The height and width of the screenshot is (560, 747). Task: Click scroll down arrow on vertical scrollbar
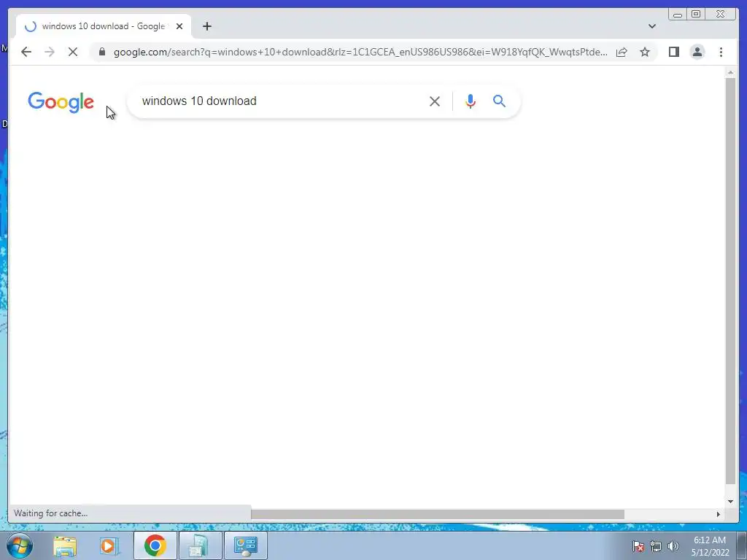pos(730,501)
